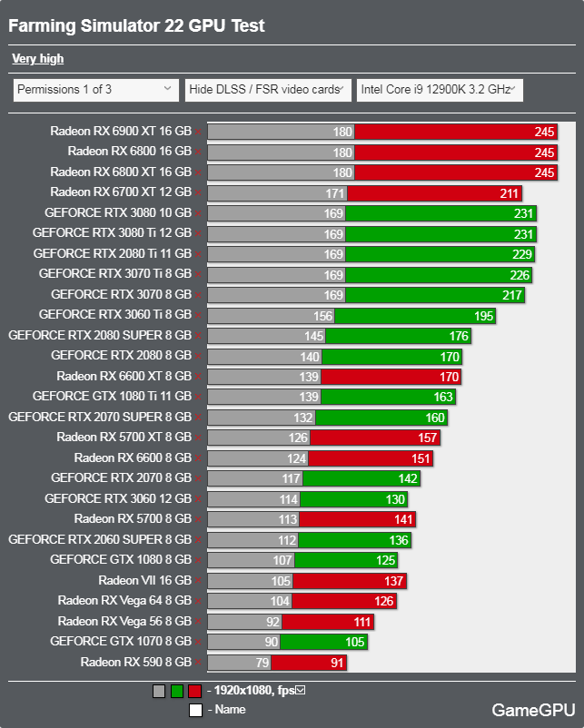The height and width of the screenshot is (728, 584).
Task: Remove Radeon RX 6800 XT 16 GB with its red x
Action: coord(198,172)
